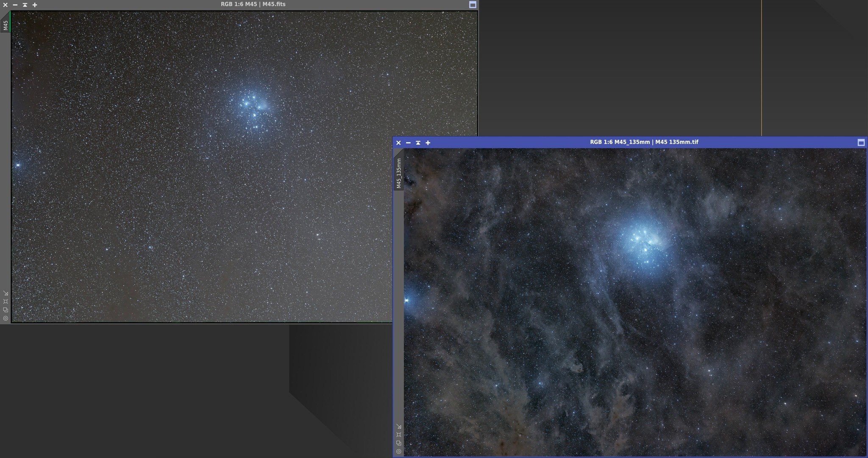Click the Pleiades cluster in the M45.fits image
The width and height of the screenshot is (868, 458).
(x=253, y=109)
